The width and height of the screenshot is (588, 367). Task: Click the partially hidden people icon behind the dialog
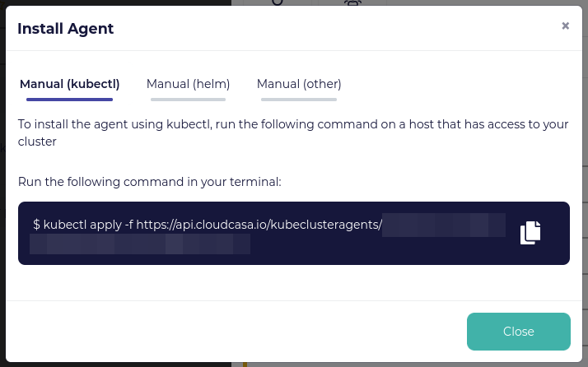352,2
